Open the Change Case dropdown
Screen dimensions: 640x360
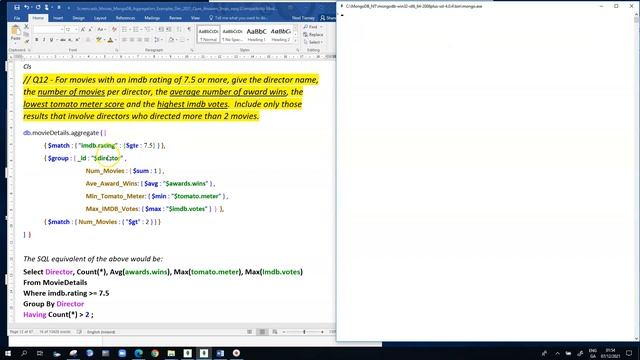(x=101, y=29)
